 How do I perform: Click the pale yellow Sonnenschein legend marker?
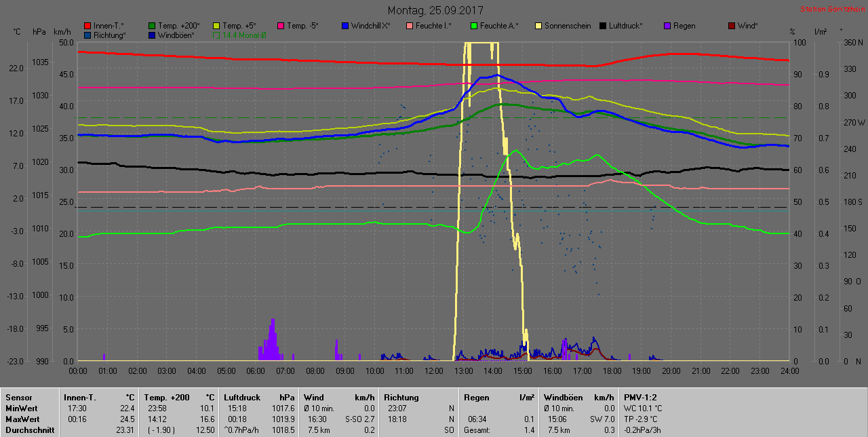(538, 26)
